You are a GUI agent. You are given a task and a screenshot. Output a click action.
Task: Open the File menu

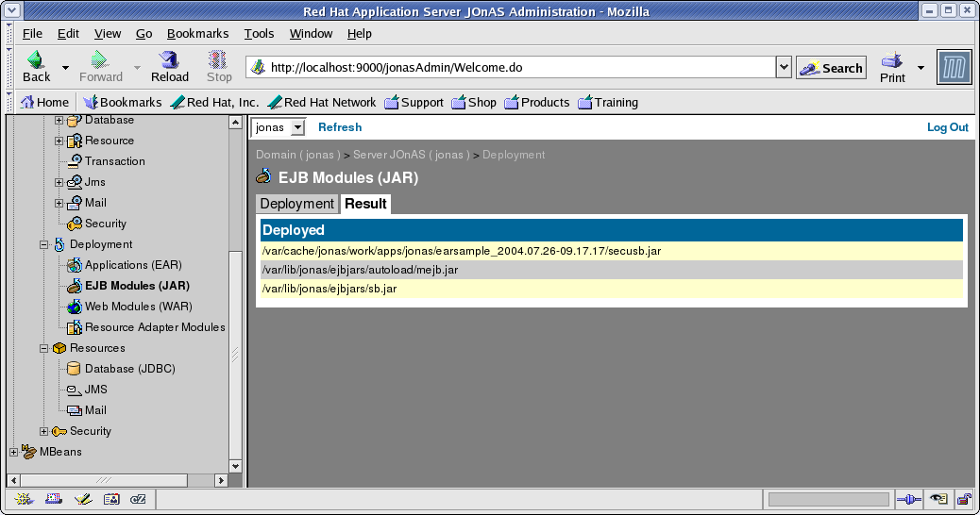32,34
